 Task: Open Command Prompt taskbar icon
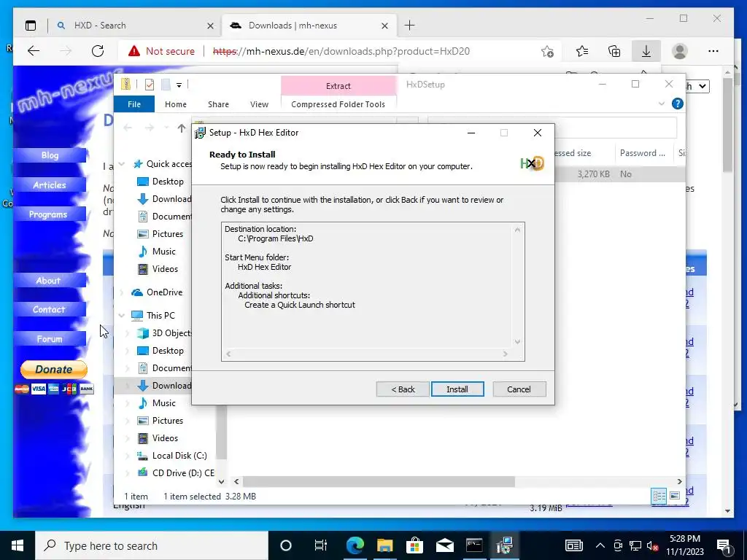pos(474,545)
